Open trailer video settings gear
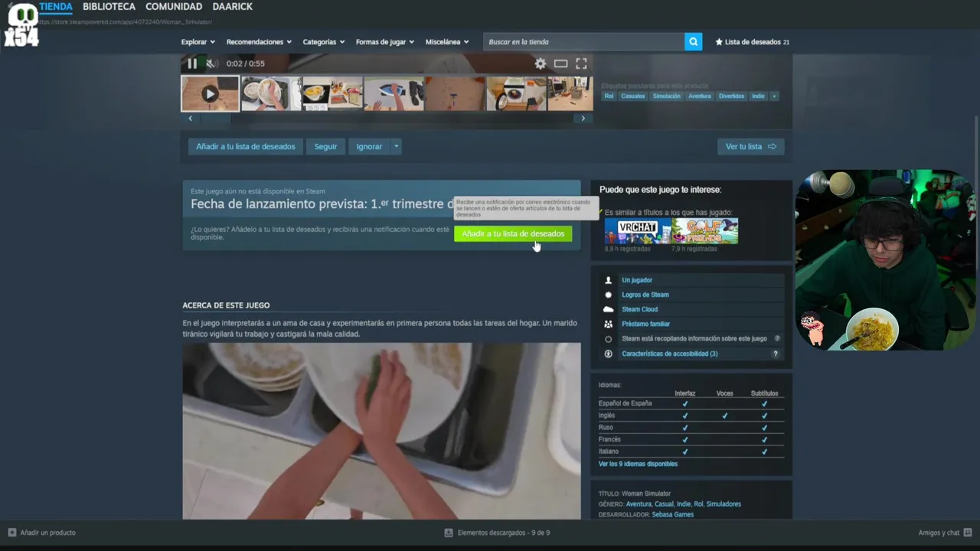The height and width of the screenshot is (551, 980). pos(541,64)
